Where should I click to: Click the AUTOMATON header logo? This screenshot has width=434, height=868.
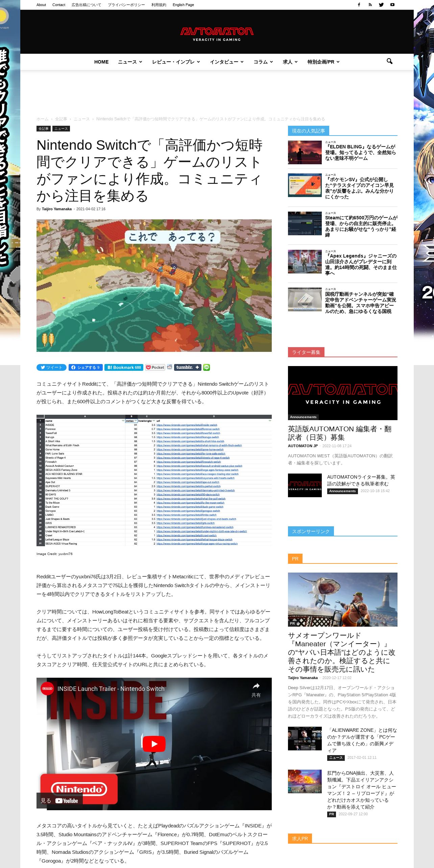217,34
